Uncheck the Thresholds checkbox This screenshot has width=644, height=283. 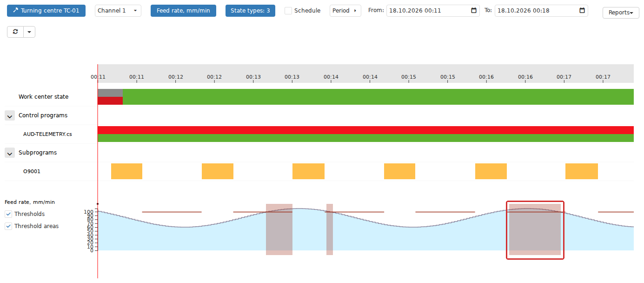coord(8,214)
